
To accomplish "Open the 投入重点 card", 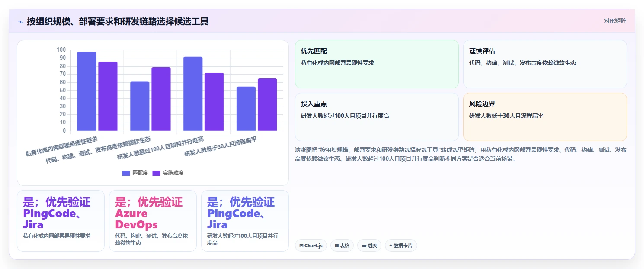I will [x=377, y=117].
